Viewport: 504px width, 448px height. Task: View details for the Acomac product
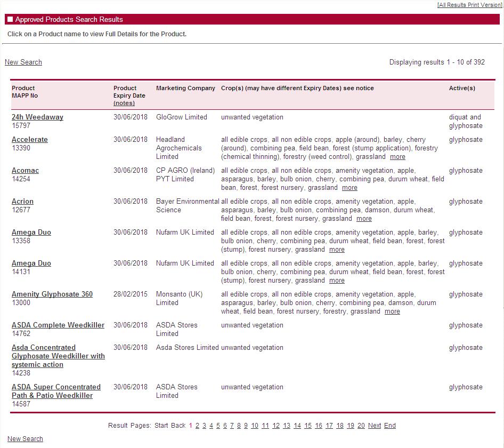(x=25, y=171)
